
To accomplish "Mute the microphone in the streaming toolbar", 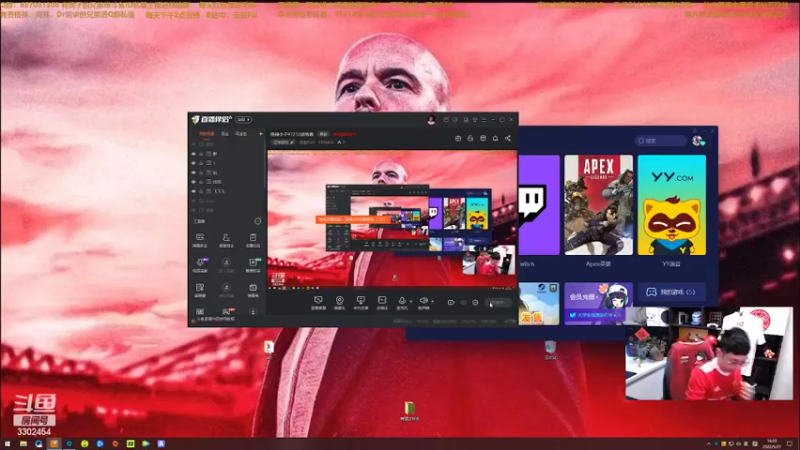I will tap(402, 301).
